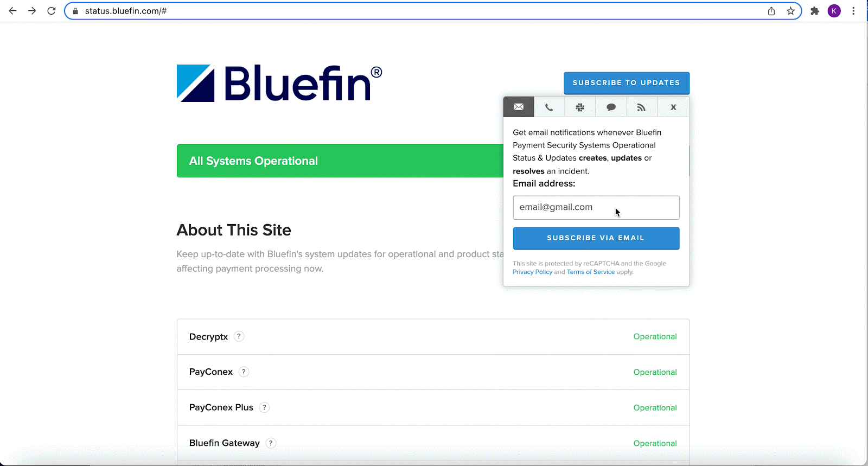Viewport: 868px width, 466px height.
Task: Click the PayConex Plus component name
Action: coord(221,407)
